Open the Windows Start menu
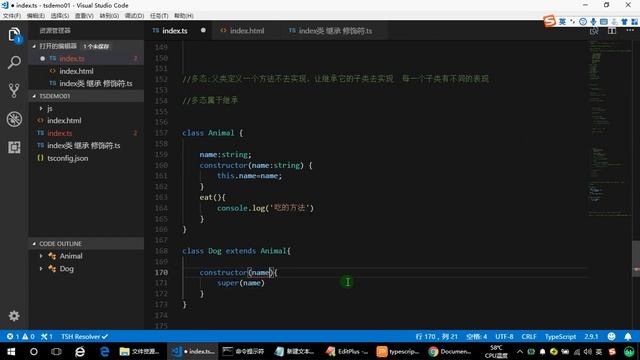Viewport: 640px width, 360px height. (11, 351)
